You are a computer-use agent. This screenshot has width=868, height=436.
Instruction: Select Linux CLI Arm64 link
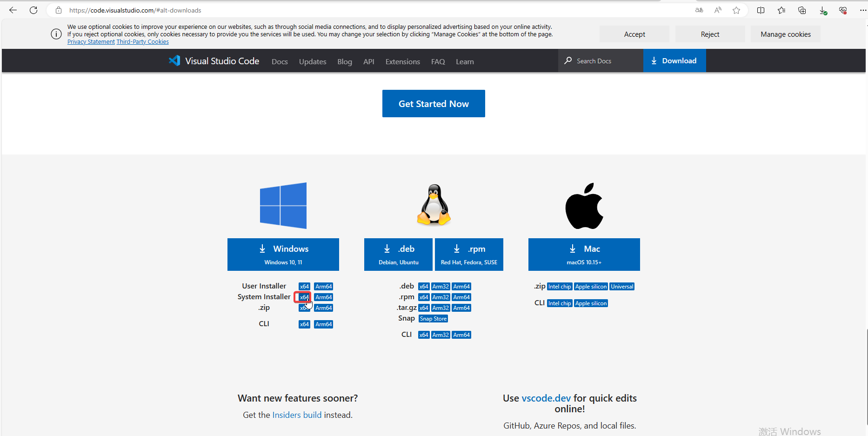tap(461, 335)
